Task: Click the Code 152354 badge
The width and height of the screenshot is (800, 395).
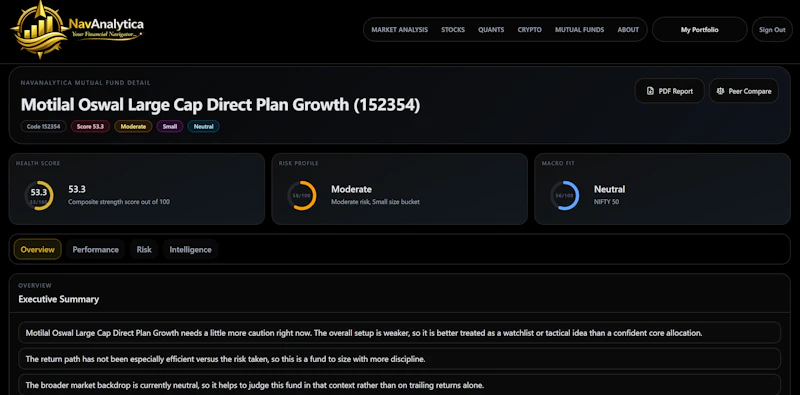Action: (43, 126)
